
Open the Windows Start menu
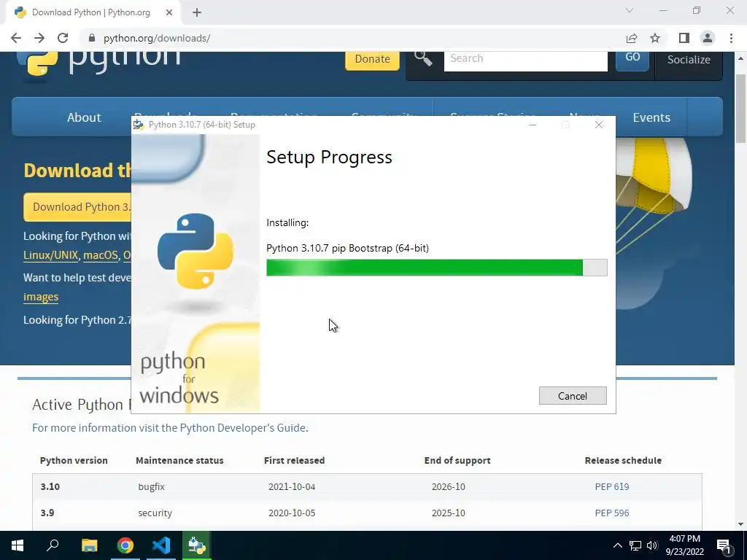pos(18,545)
